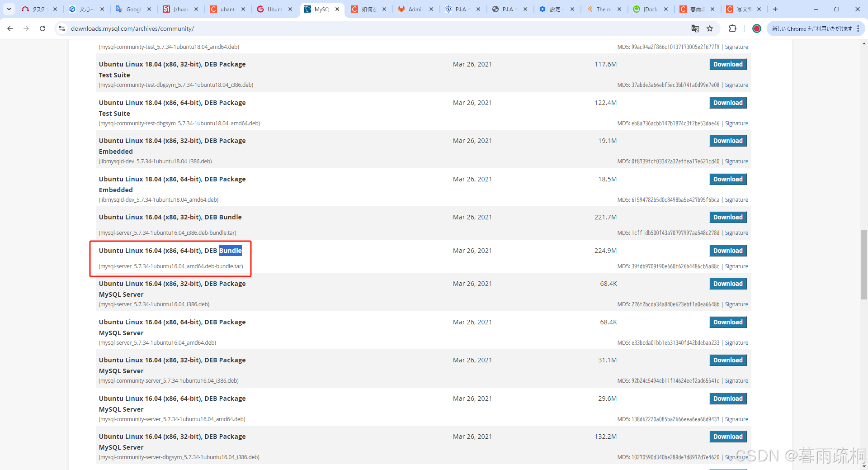The width and height of the screenshot is (868, 470).
Task: Open the Extensions puzzle icon
Action: click(x=733, y=28)
